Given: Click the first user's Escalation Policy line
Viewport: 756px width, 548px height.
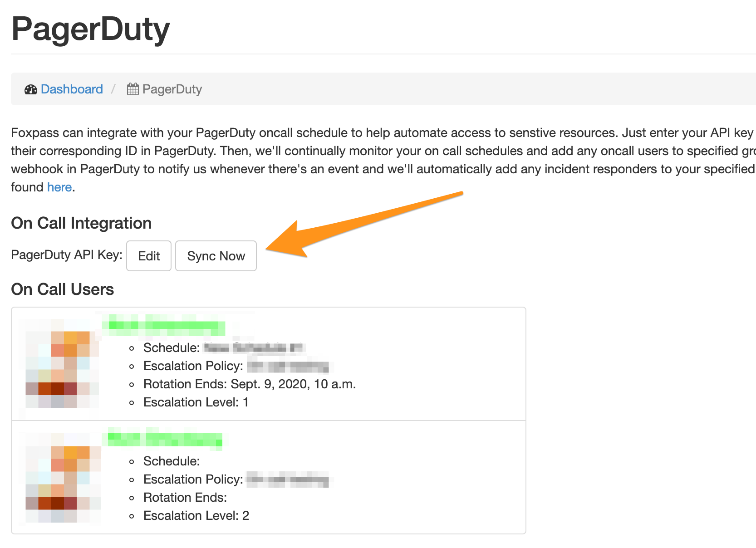Looking at the screenshot, I should tap(238, 366).
